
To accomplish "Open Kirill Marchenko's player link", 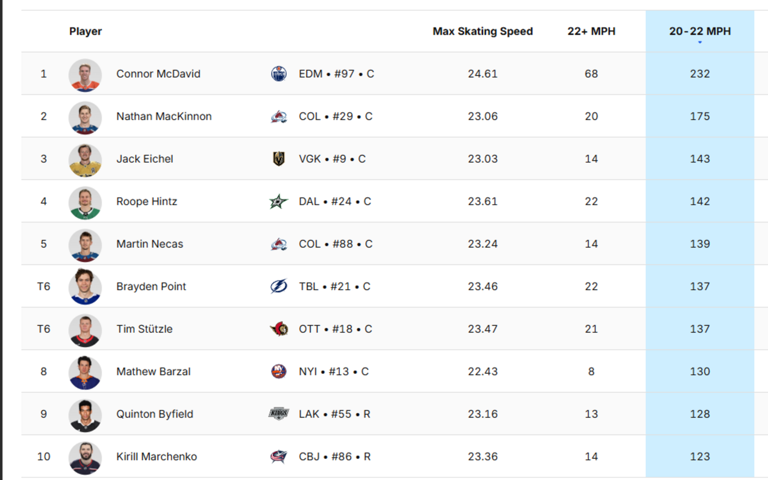I will pos(156,457).
